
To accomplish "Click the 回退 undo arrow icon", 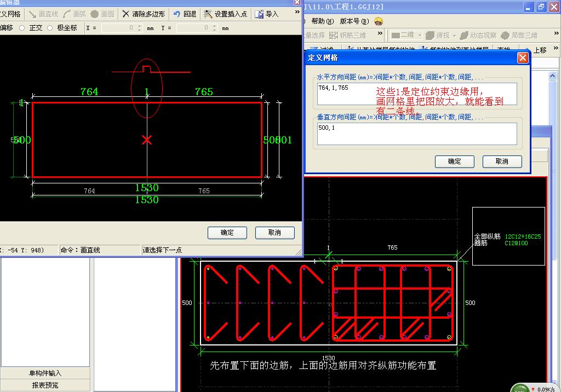I will [x=176, y=14].
